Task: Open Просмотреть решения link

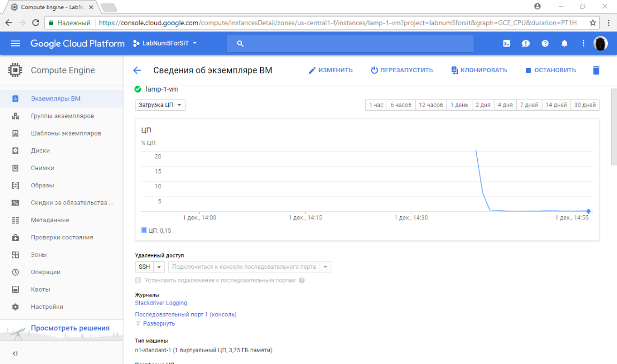Action: click(70, 328)
